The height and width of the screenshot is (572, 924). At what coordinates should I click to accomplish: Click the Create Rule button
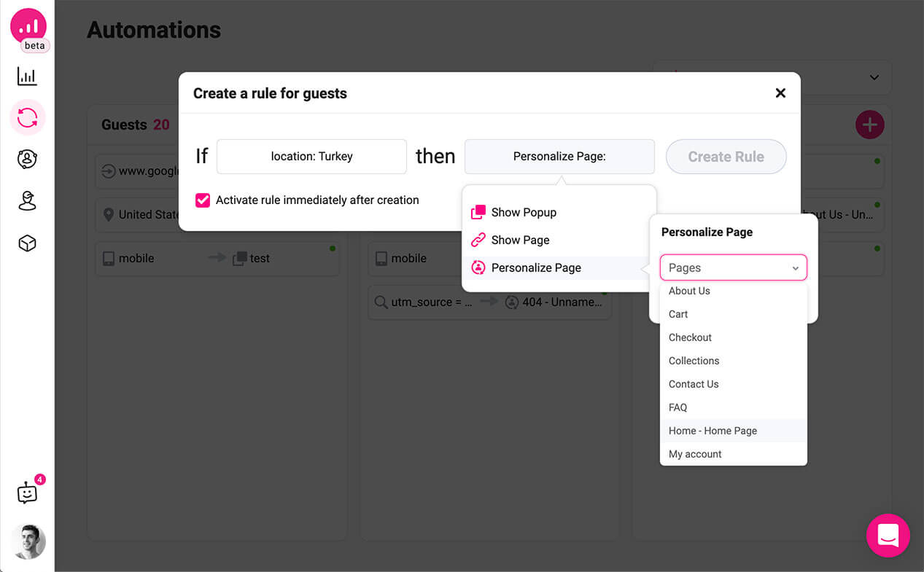726,157
